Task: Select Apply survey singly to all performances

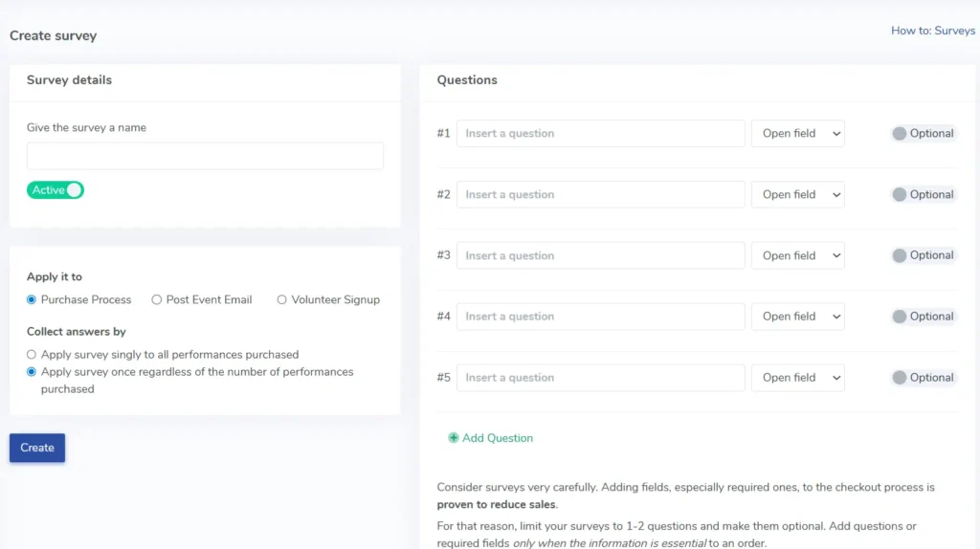Action: pyautogui.click(x=32, y=355)
